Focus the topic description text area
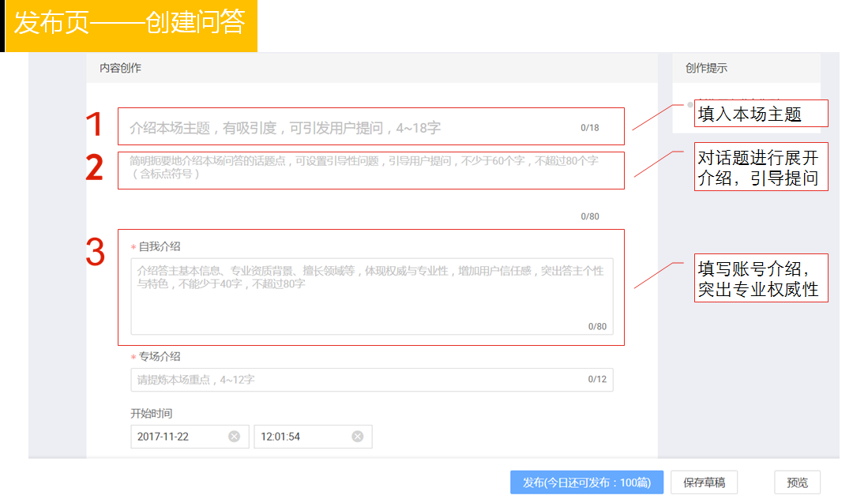 coord(371,171)
